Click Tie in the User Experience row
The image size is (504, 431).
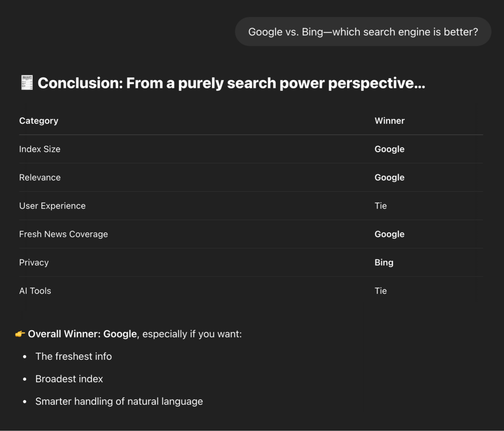click(380, 206)
